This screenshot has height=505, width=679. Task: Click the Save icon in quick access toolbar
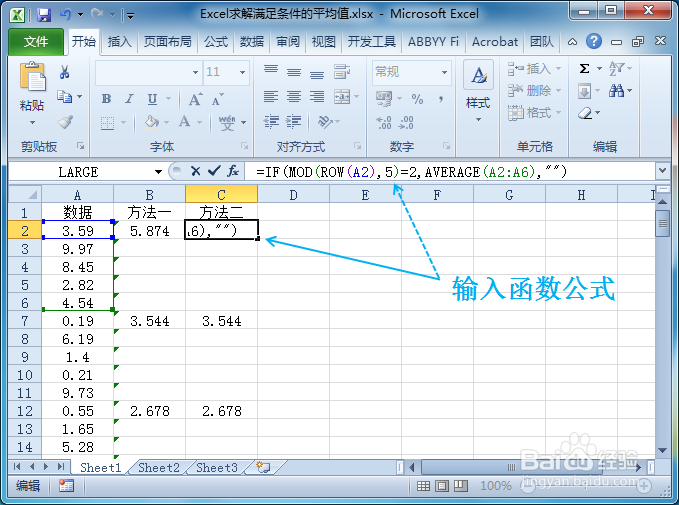pyautogui.click(x=44, y=15)
